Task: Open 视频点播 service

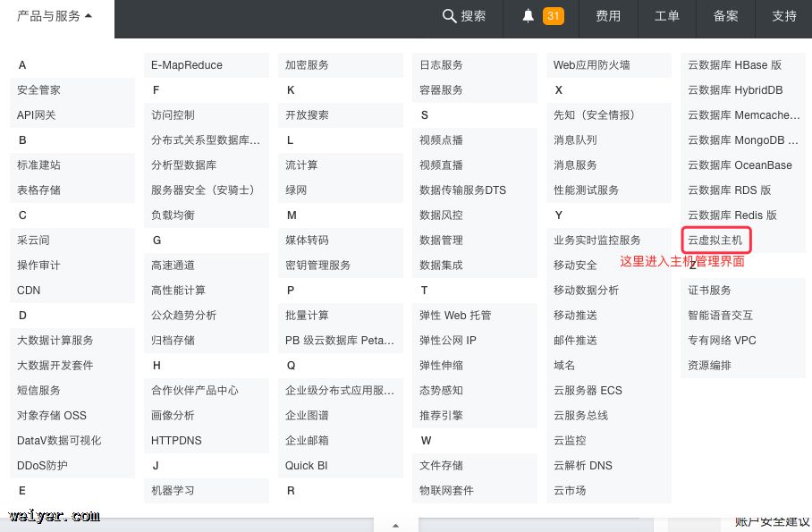Action: [x=441, y=140]
